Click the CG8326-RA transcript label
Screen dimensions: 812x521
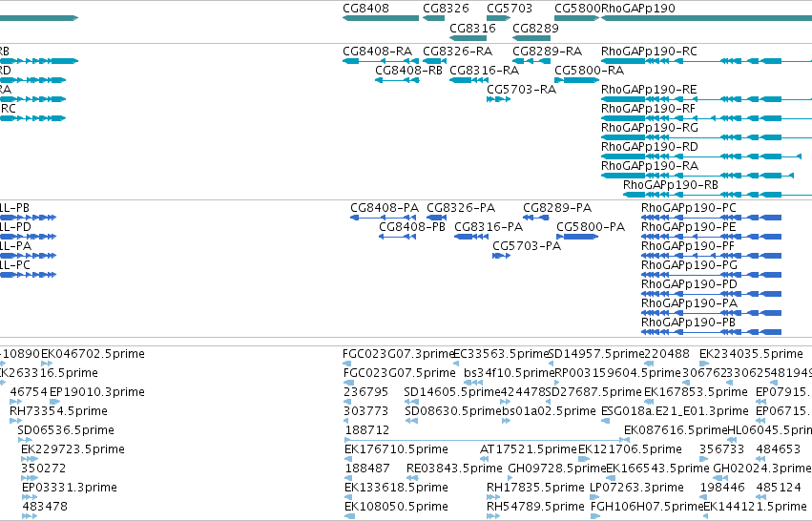[x=458, y=52]
